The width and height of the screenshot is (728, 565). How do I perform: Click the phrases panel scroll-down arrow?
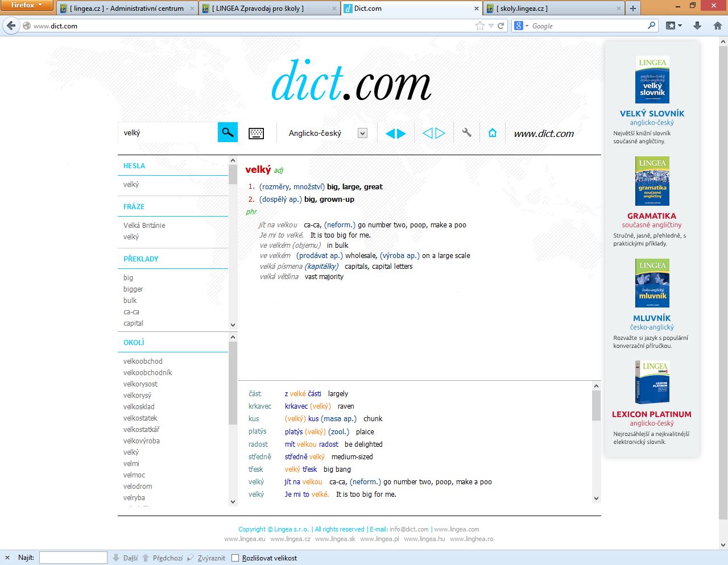[x=596, y=498]
